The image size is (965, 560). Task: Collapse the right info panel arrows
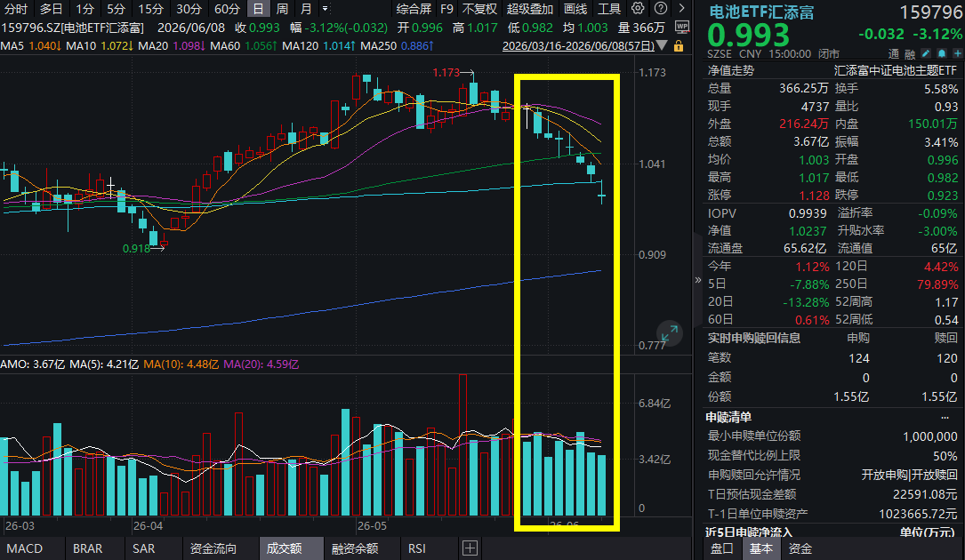[698, 280]
